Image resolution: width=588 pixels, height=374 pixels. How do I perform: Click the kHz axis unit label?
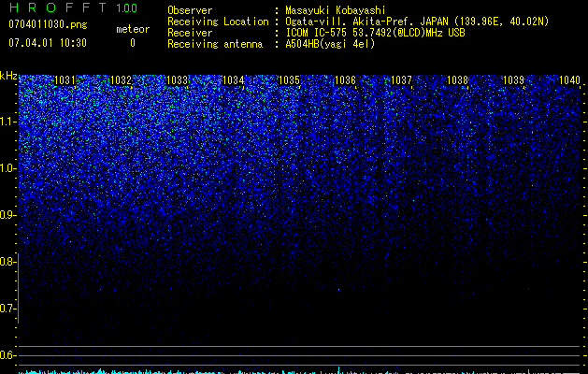pos(8,76)
